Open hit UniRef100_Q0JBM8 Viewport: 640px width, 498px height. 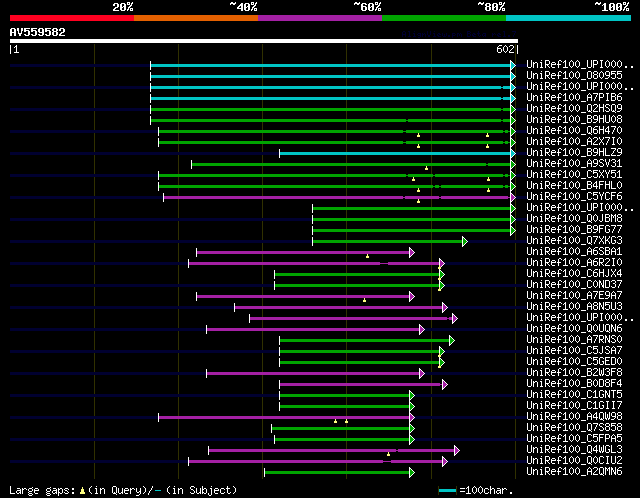coord(574,219)
